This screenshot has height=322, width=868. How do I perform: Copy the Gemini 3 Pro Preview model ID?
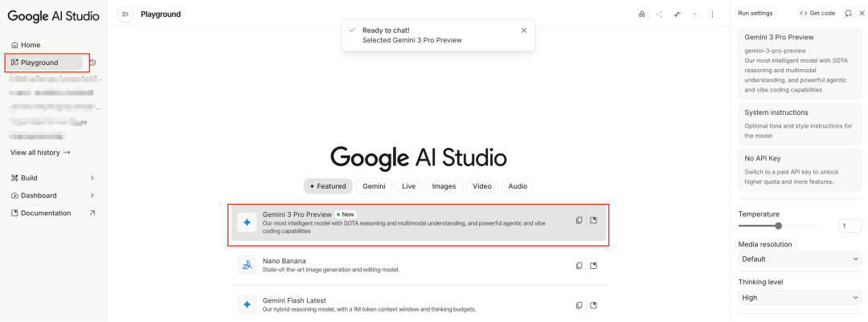pyautogui.click(x=579, y=220)
